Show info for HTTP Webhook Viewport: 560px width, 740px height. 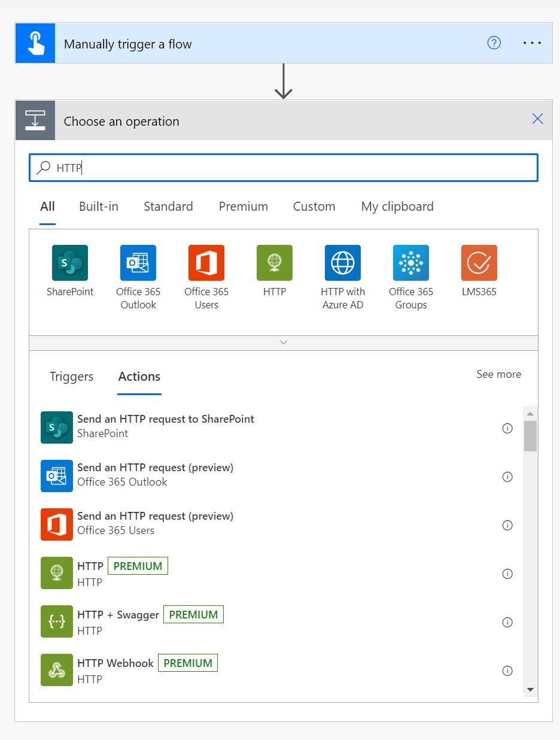[507, 671]
